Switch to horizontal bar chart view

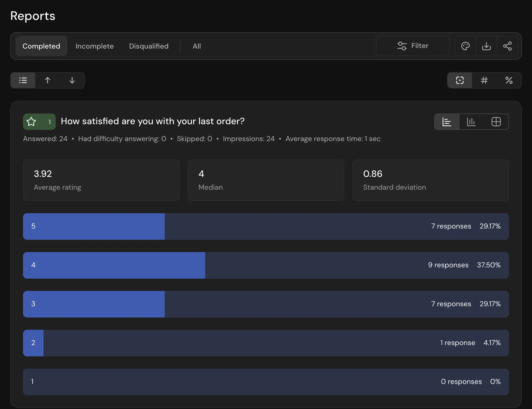(x=447, y=122)
